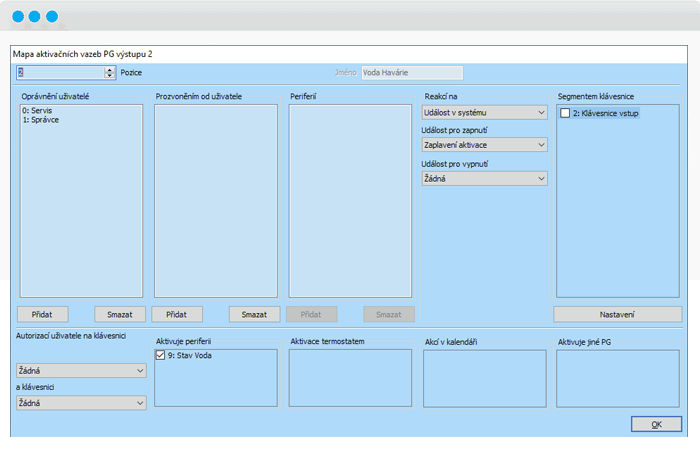
Task: Enable the "2: Klávesnice vstup" checkbox
Action: pyautogui.click(x=566, y=113)
